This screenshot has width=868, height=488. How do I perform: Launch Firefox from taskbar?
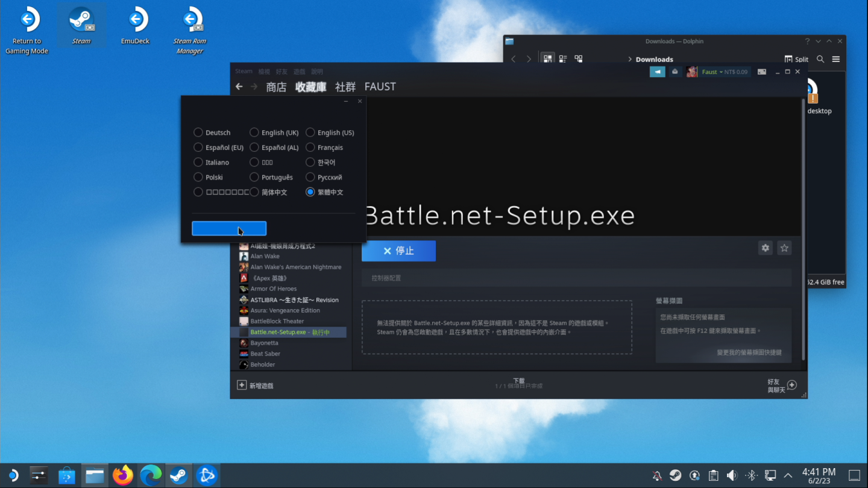[123, 475]
